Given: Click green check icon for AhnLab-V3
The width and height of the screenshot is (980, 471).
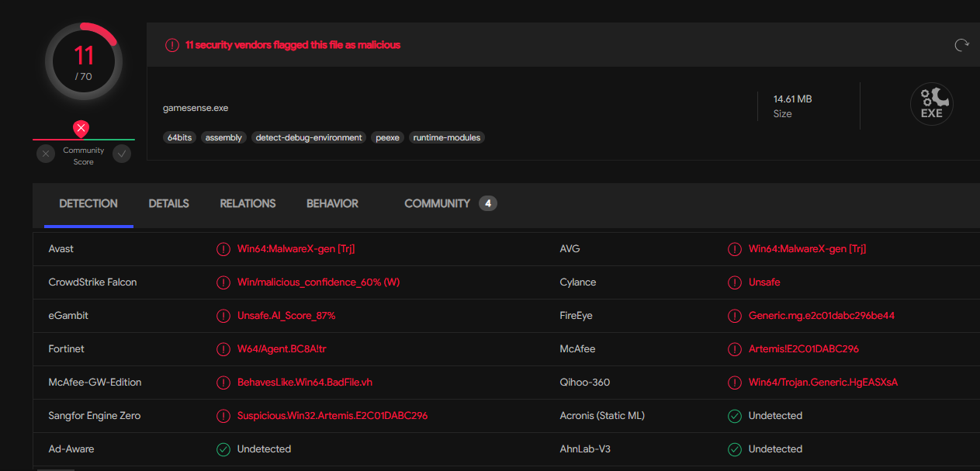Looking at the screenshot, I should [x=735, y=449].
